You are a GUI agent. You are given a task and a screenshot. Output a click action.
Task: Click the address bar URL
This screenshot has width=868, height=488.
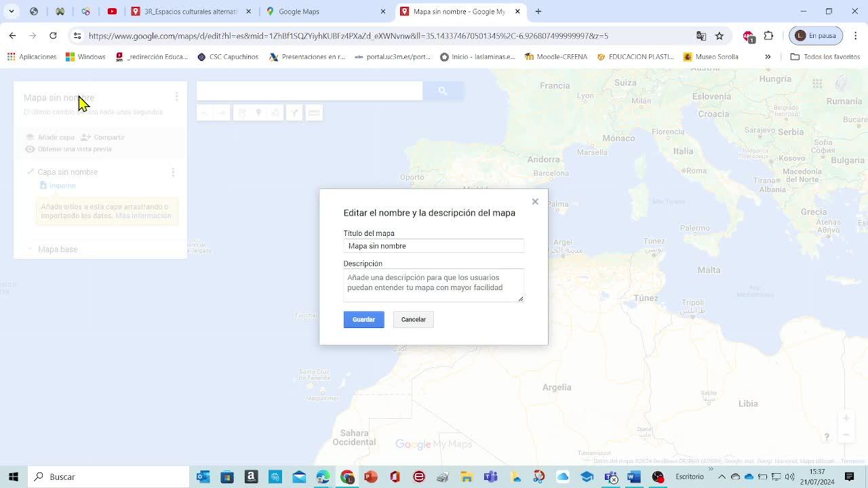pyautogui.click(x=349, y=36)
